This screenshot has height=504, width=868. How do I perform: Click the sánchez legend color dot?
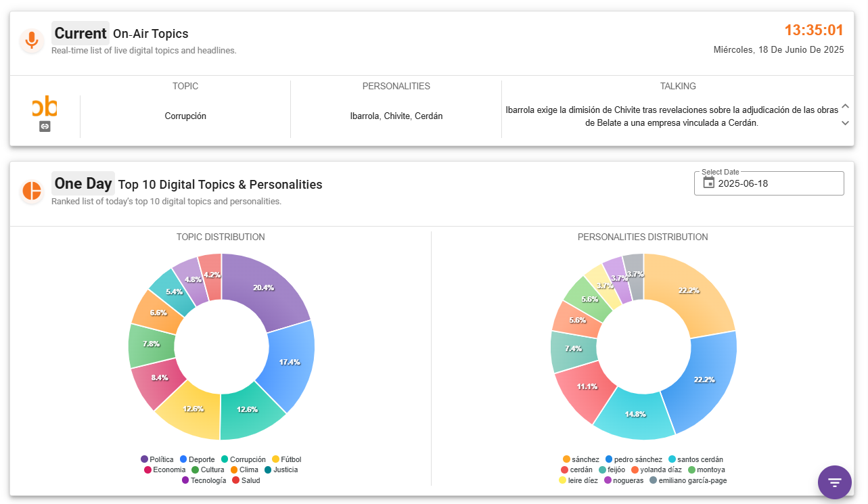pos(566,459)
